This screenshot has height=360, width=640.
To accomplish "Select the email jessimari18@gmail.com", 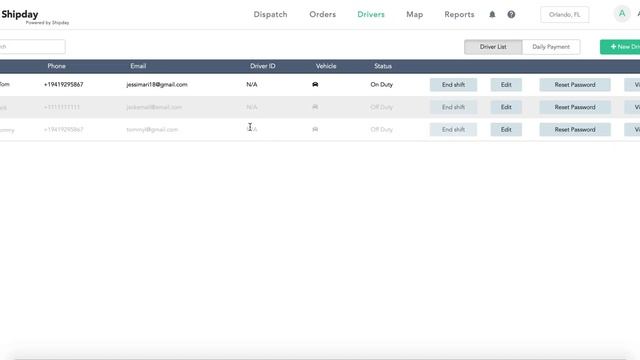I will click(157, 84).
